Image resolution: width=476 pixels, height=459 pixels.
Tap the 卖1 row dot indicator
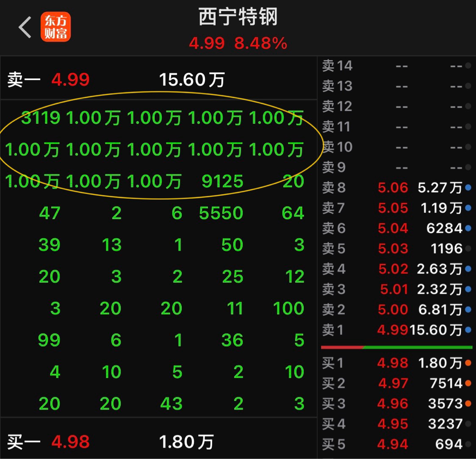(x=468, y=330)
